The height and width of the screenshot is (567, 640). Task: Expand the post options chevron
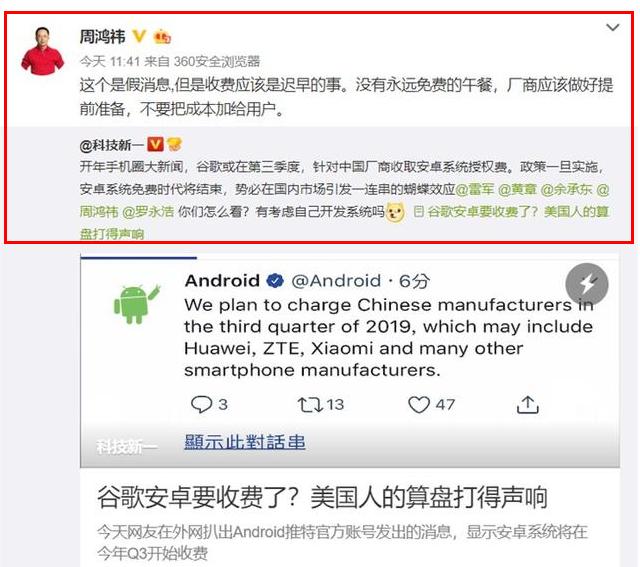(x=613, y=27)
